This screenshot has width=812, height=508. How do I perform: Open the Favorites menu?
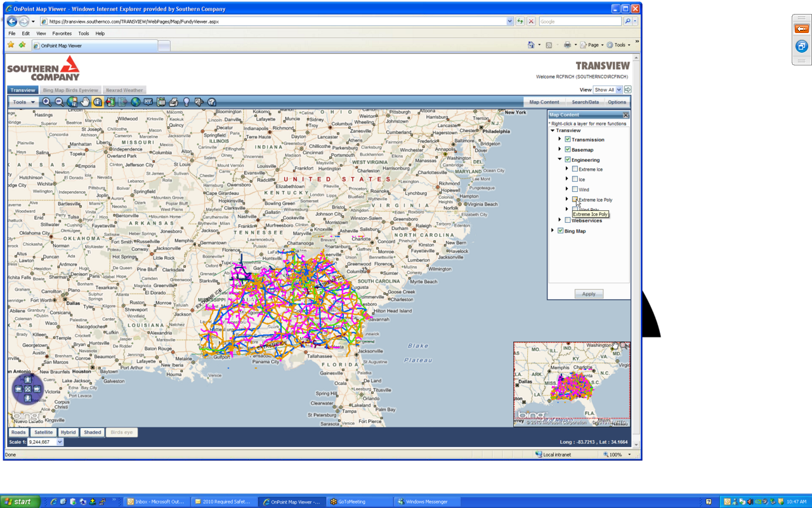point(62,34)
